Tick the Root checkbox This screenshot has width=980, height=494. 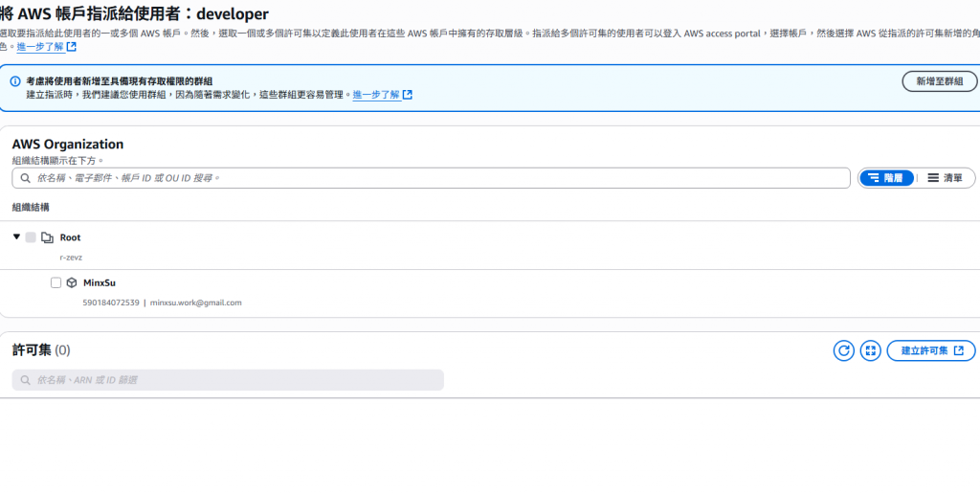[x=31, y=237]
